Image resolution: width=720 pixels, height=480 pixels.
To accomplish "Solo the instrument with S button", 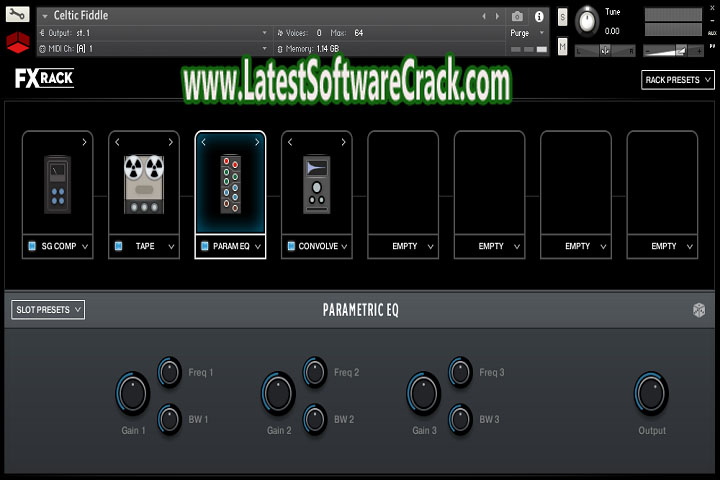I will [562, 17].
